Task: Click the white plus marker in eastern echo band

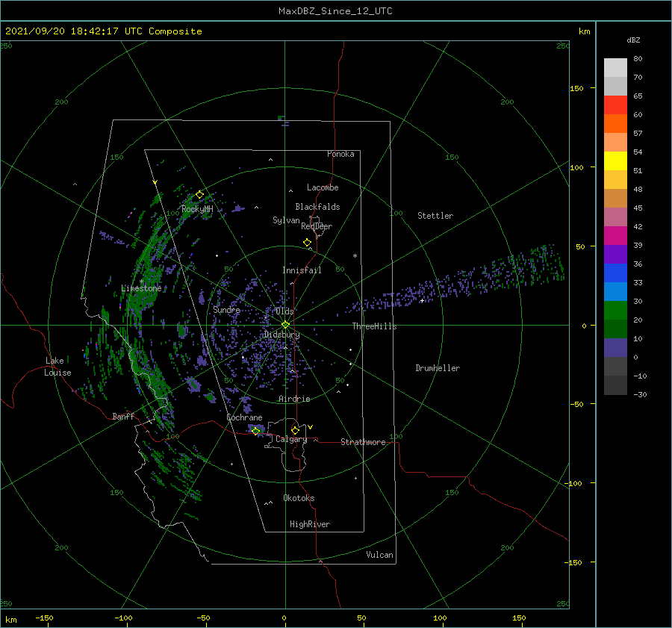Action: 422,300
